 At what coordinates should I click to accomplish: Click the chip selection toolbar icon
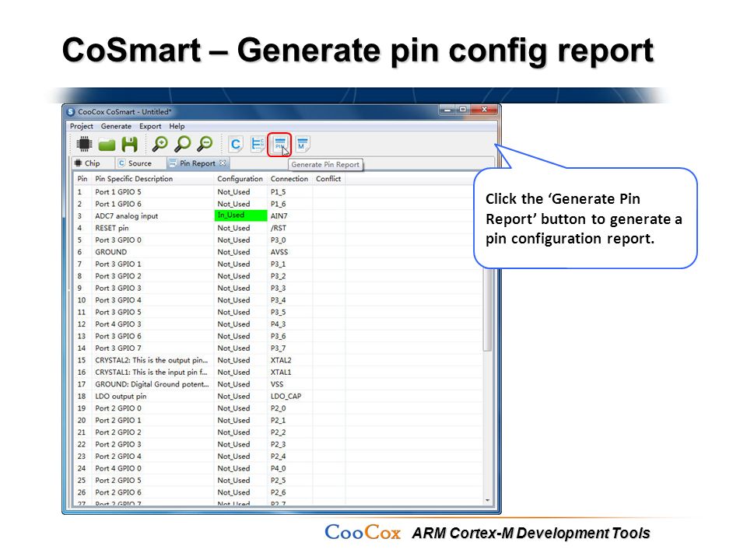(84, 144)
